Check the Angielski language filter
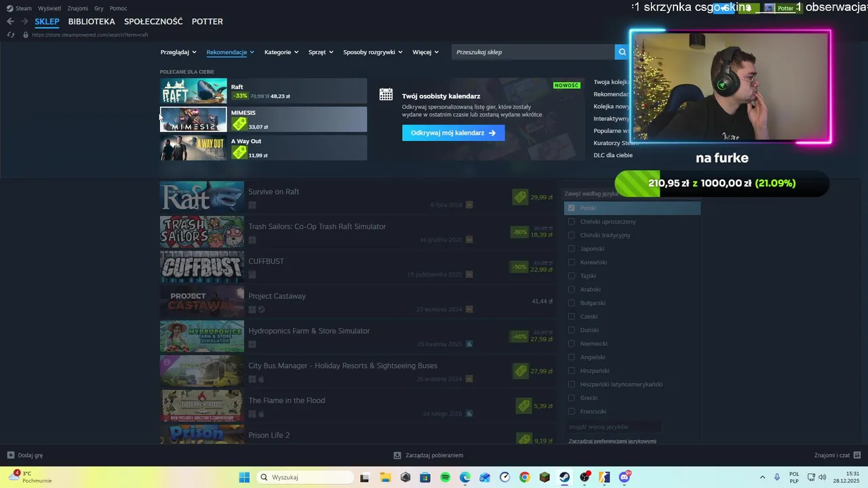This screenshot has height=488, width=868. tap(572, 357)
